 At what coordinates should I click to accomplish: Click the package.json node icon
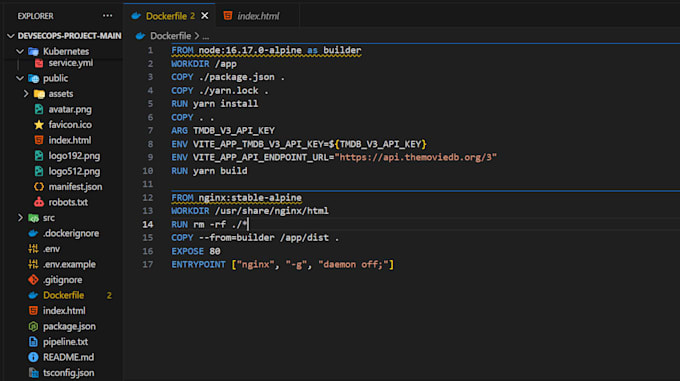[x=33, y=326]
